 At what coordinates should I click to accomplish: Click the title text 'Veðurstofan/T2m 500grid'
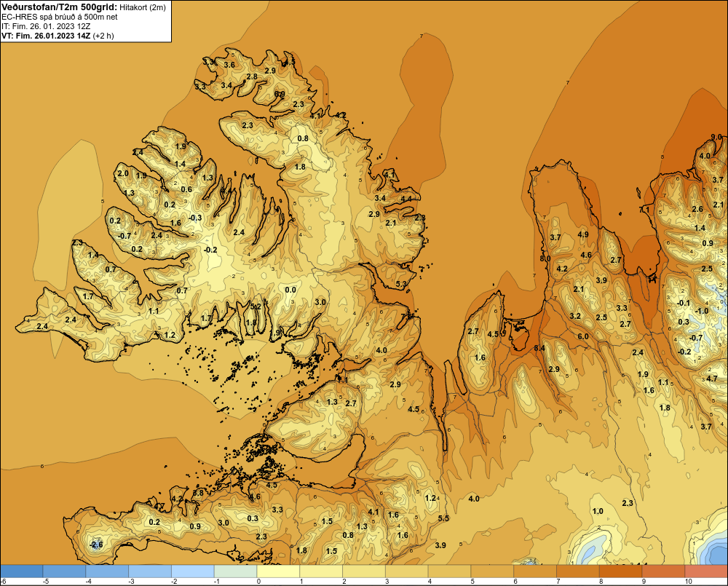click(x=59, y=7)
